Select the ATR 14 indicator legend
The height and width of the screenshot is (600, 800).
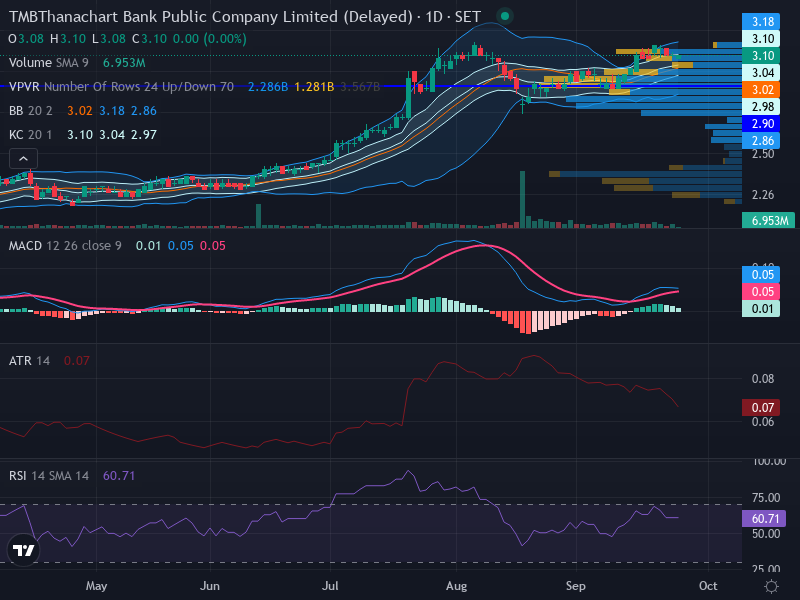(49, 361)
